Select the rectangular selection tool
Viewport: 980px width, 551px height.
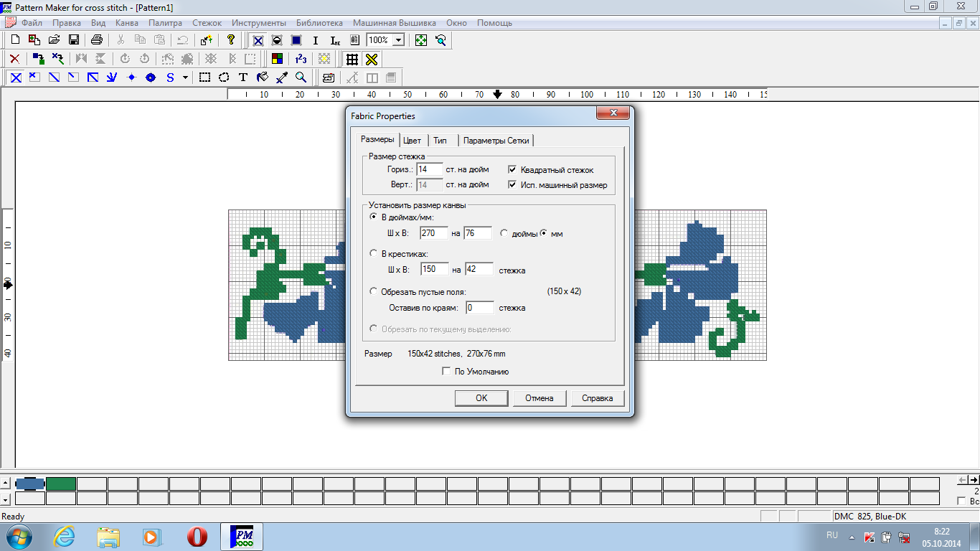(x=204, y=77)
